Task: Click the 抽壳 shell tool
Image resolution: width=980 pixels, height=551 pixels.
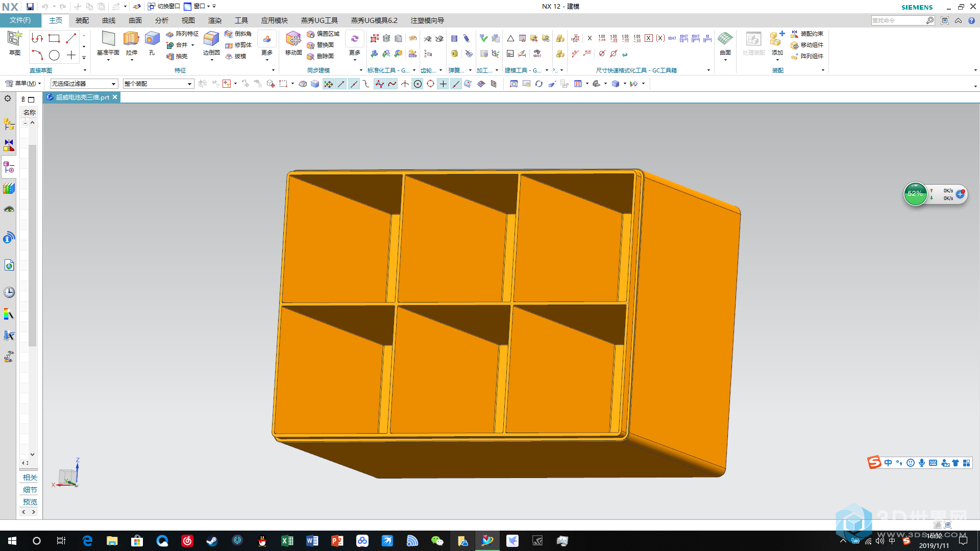Action: point(177,56)
